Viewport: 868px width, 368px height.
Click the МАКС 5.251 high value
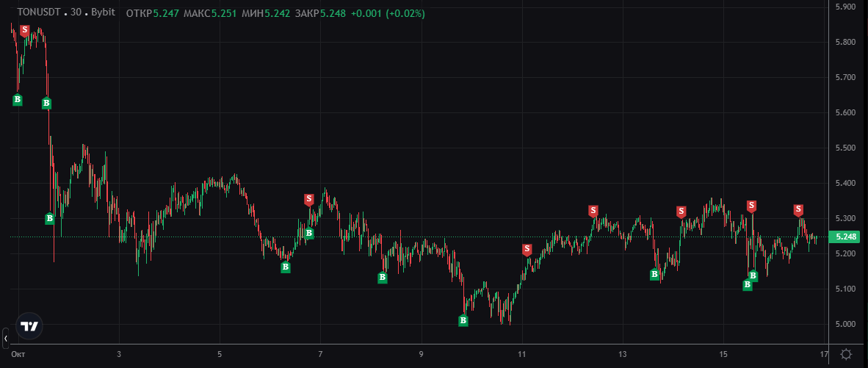(211, 13)
